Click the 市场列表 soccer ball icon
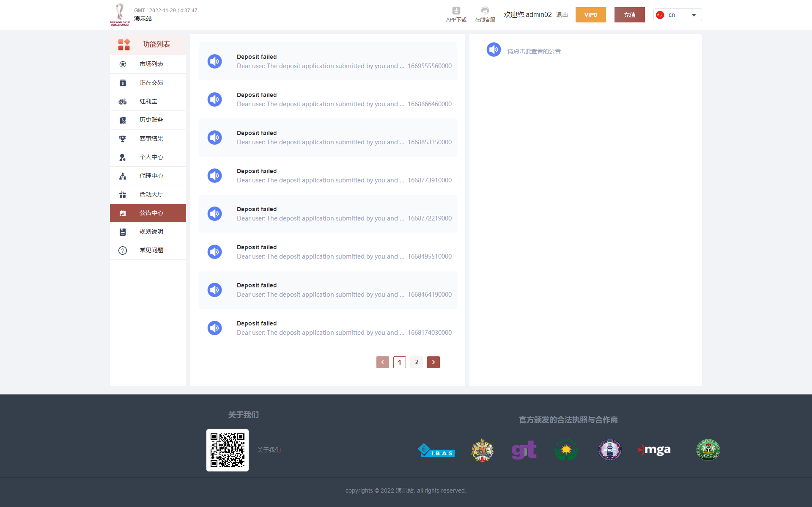The height and width of the screenshot is (507, 812). point(123,64)
